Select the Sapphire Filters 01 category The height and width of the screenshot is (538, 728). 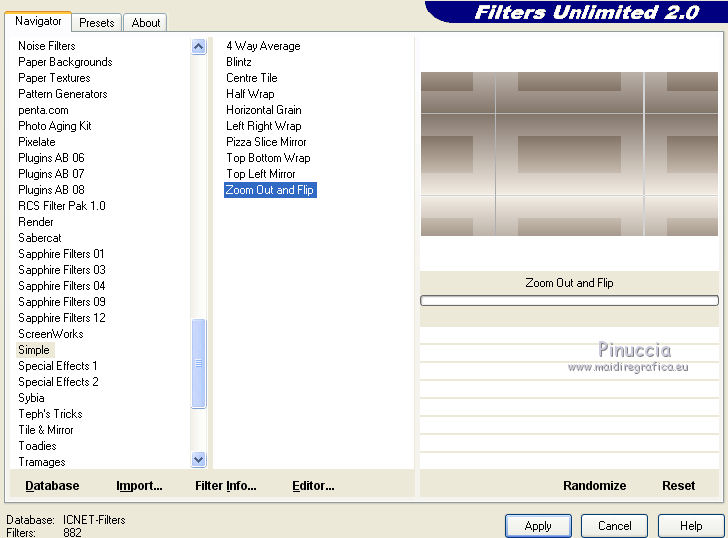pyautogui.click(x=61, y=254)
